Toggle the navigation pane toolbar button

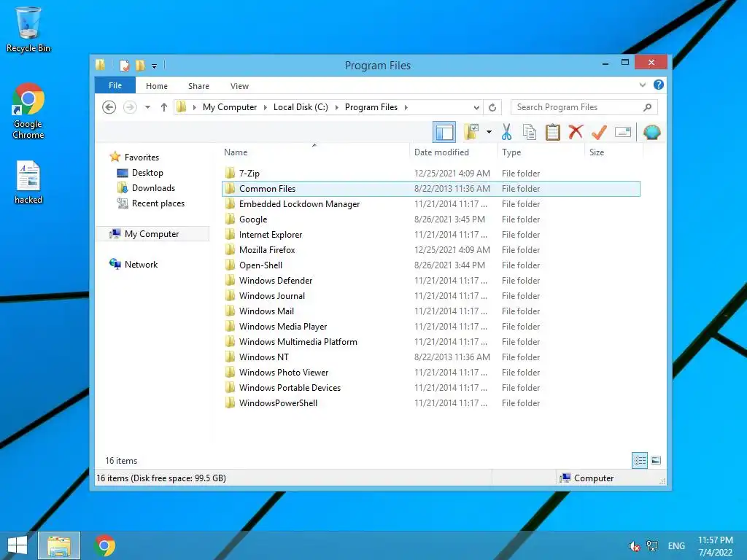point(444,133)
